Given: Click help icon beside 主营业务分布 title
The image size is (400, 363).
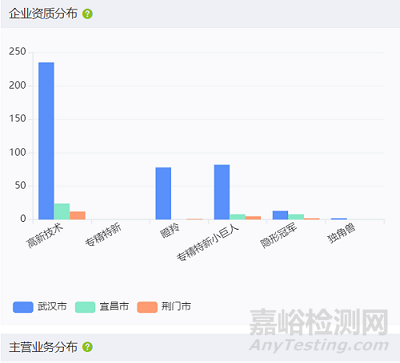Looking at the screenshot, I should click(88, 347).
